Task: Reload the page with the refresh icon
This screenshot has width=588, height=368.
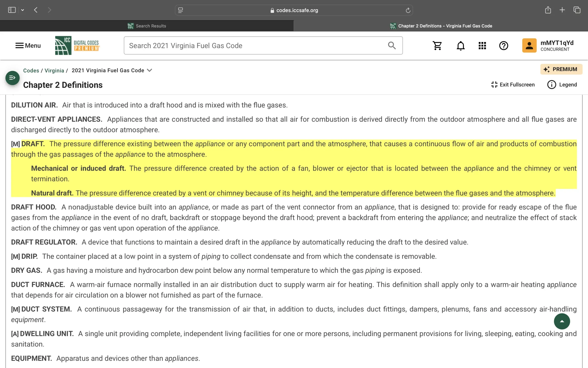Action: 408,10
